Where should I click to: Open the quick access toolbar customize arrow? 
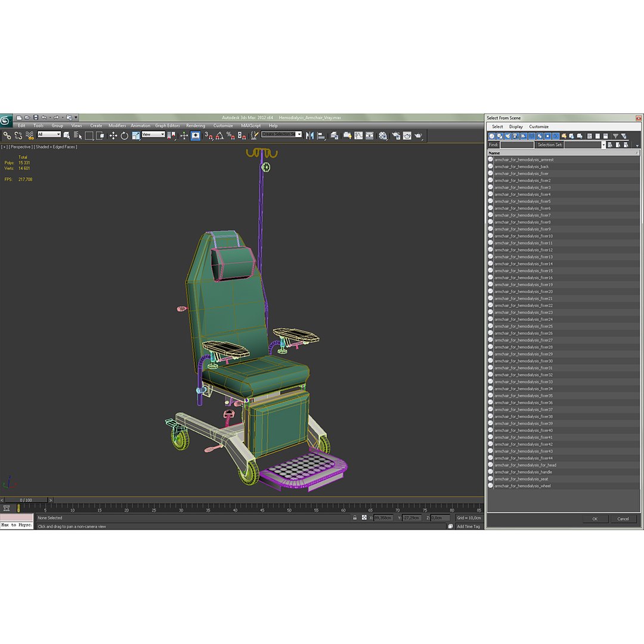[76, 117]
